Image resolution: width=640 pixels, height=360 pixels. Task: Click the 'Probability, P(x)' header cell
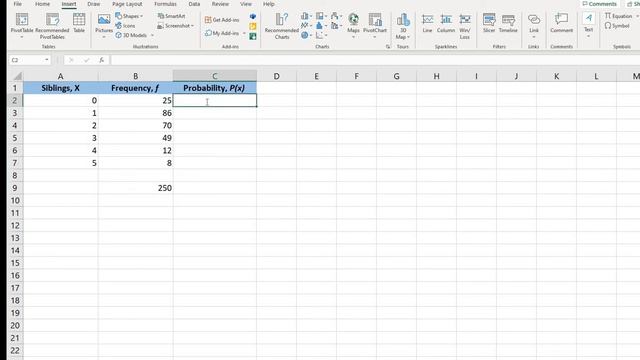tap(215, 88)
